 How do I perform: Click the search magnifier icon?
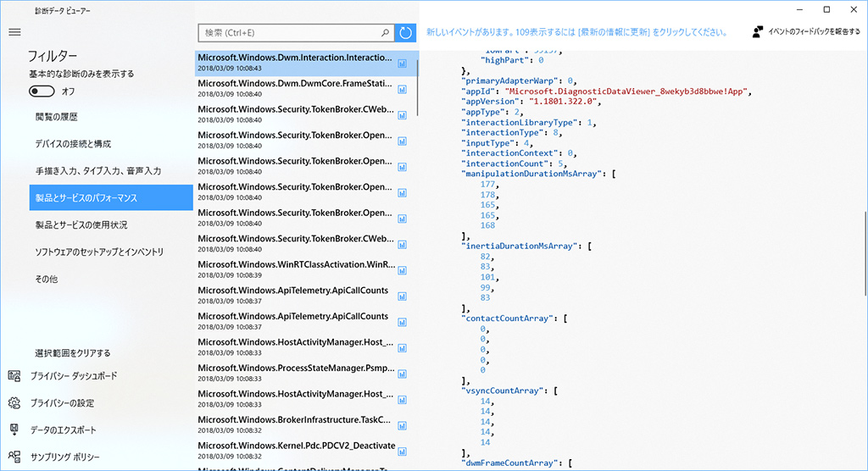click(385, 33)
